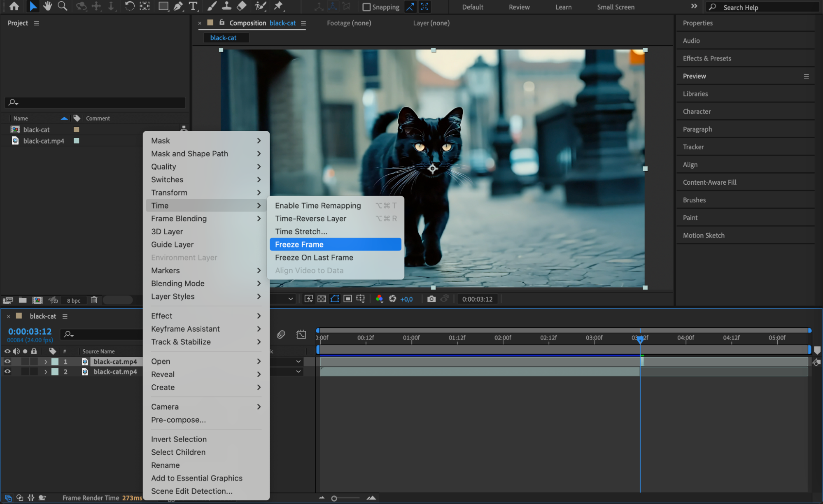
Task: Click the 8 bpc color depth button
Action: (74, 300)
